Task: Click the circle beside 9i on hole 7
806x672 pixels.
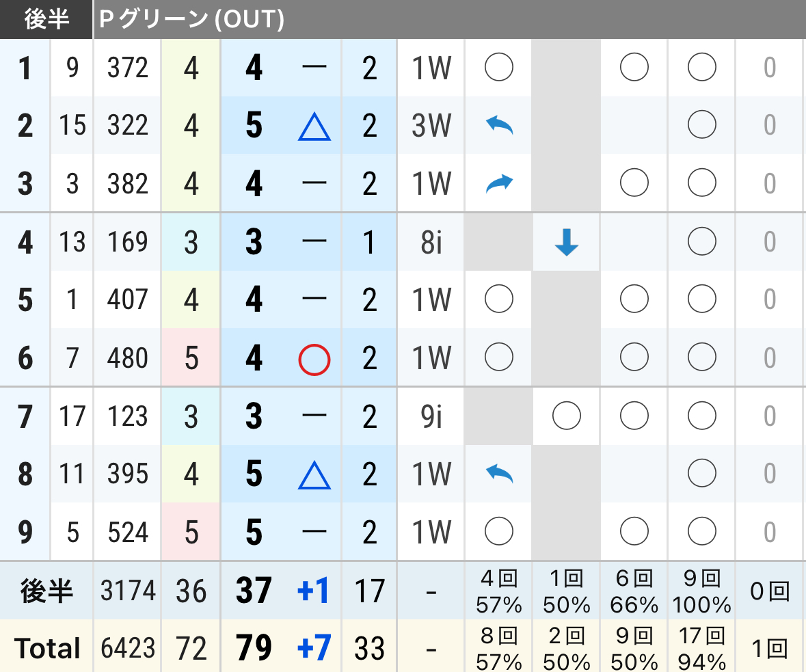Action: tap(567, 416)
